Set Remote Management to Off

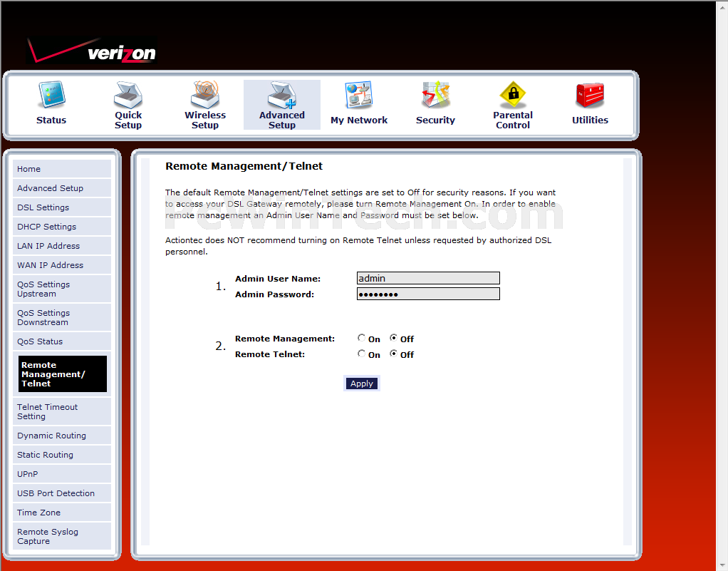(393, 338)
